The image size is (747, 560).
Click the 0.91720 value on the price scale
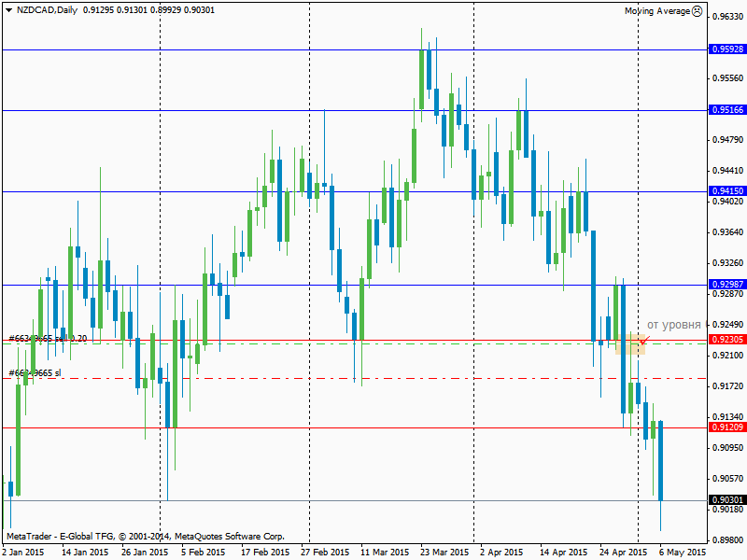(x=727, y=385)
